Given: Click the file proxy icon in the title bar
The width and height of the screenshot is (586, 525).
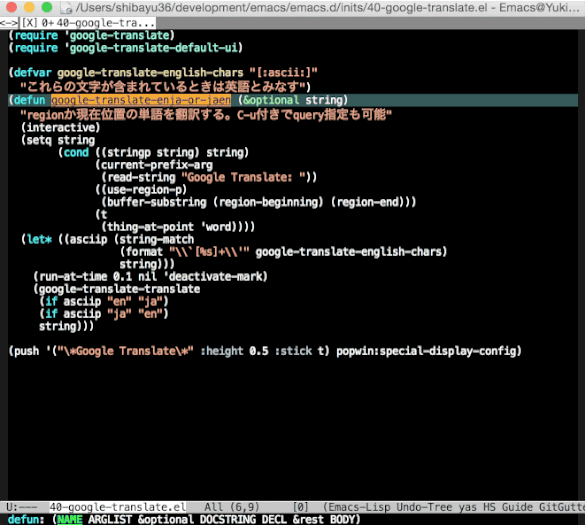Looking at the screenshot, I should [x=67, y=7].
